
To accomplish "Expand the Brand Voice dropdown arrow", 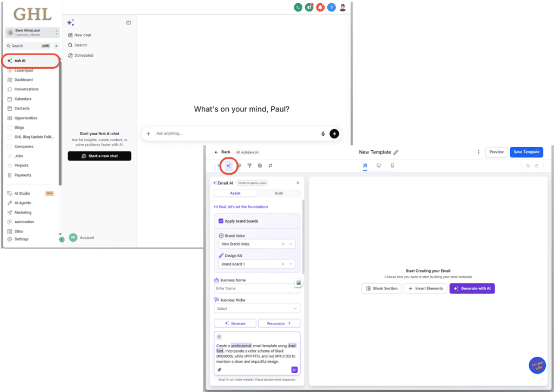I will coord(291,244).
